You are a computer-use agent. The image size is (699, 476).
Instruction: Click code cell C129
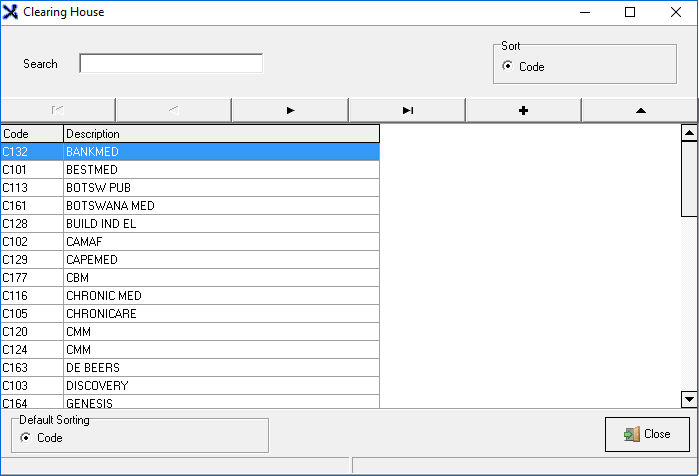pos(32,259)
